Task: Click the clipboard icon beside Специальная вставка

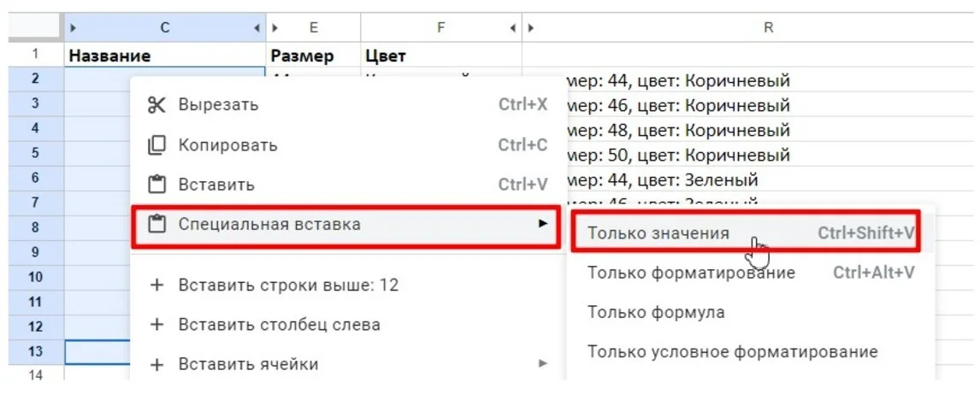Action: 156,224
